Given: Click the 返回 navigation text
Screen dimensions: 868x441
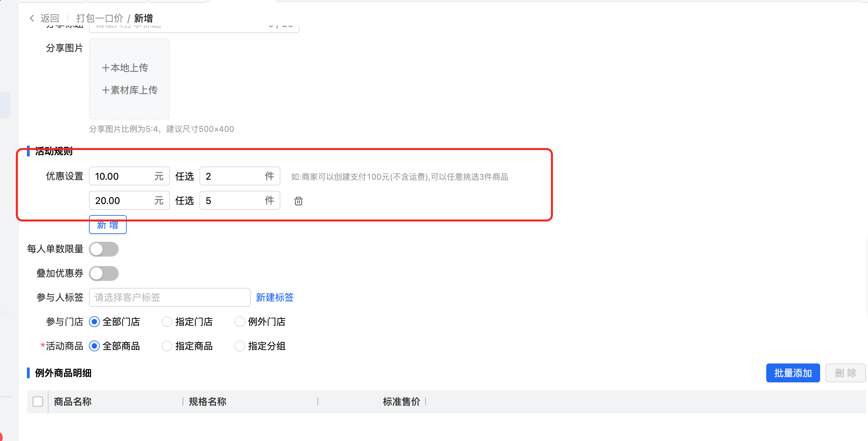Looking at the screenshot, I should pyautogui.click(x=50, y=18).
